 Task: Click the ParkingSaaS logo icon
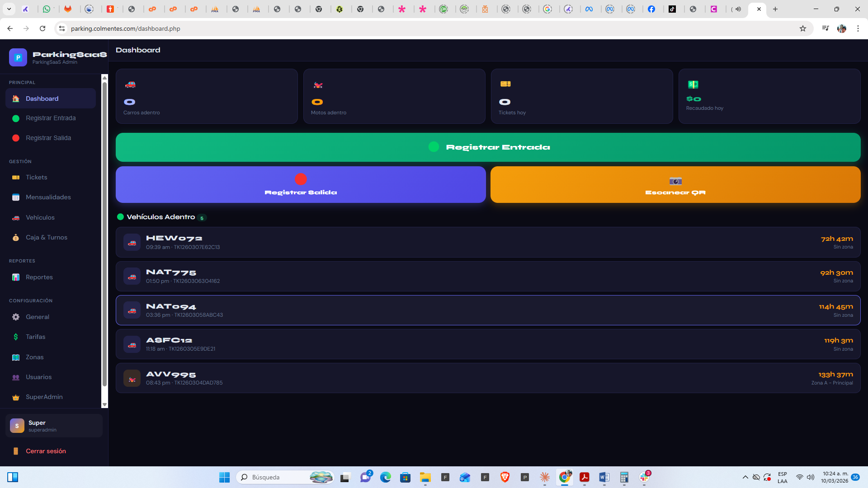point(18,57)
